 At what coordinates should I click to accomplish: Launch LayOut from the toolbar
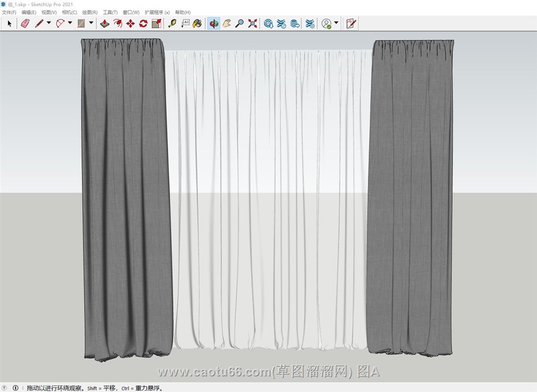pyautogui.click(x=351, y=23)
